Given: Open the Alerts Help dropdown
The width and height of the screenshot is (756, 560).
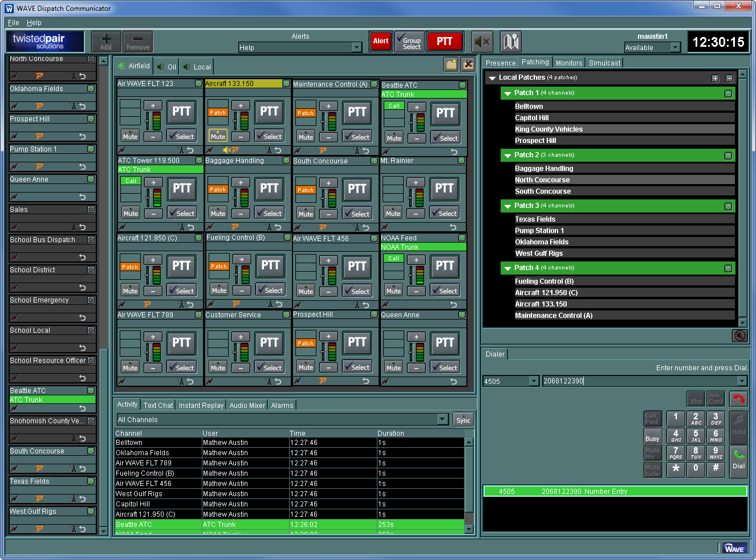Looking at the screenshot, I should tap(357, 47).
